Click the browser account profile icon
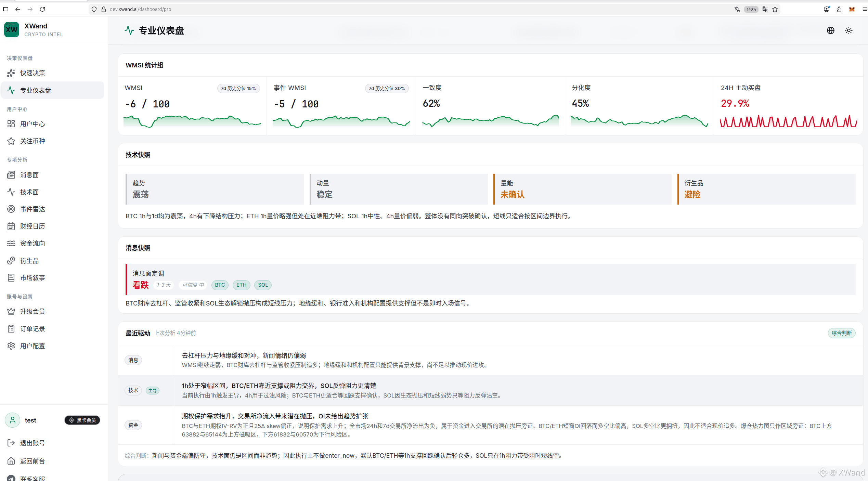The image size is (868, 481). [x=827, y=9]
